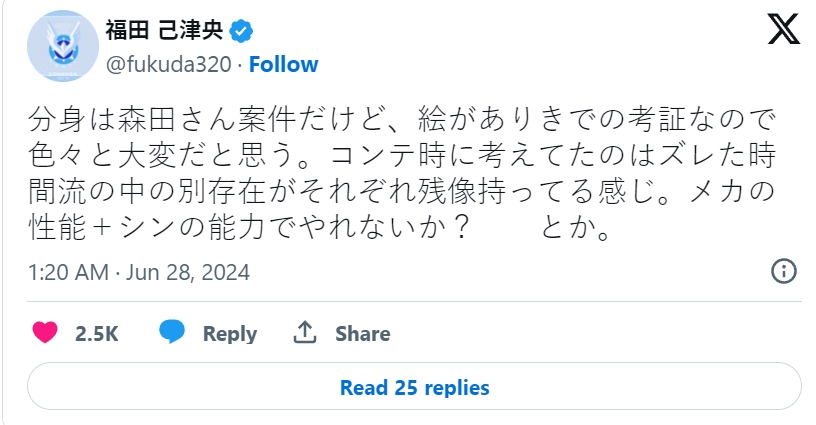This screenshot has width=816, height=425.
Task: Open Read 25 replies button
Action: tap(414, 387)
